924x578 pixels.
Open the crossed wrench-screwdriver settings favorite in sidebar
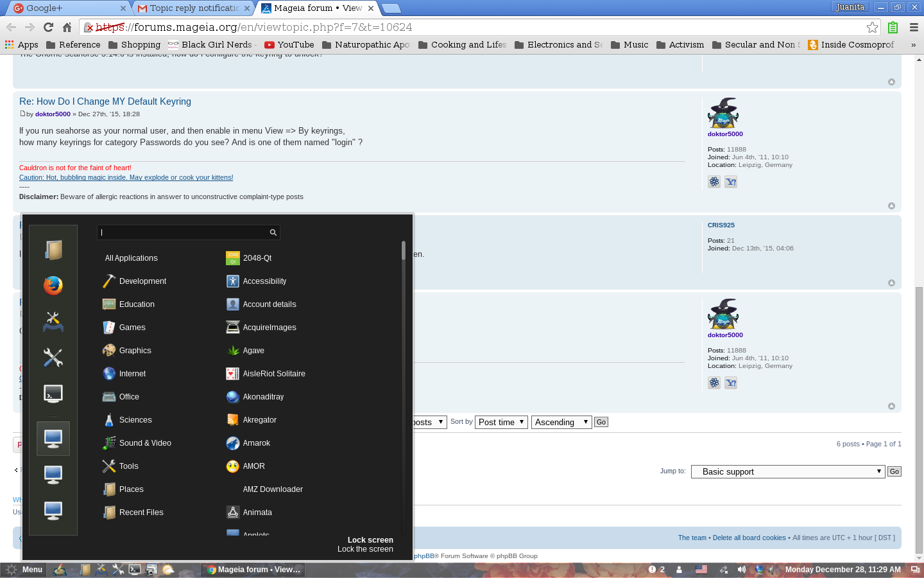point(53,357)
